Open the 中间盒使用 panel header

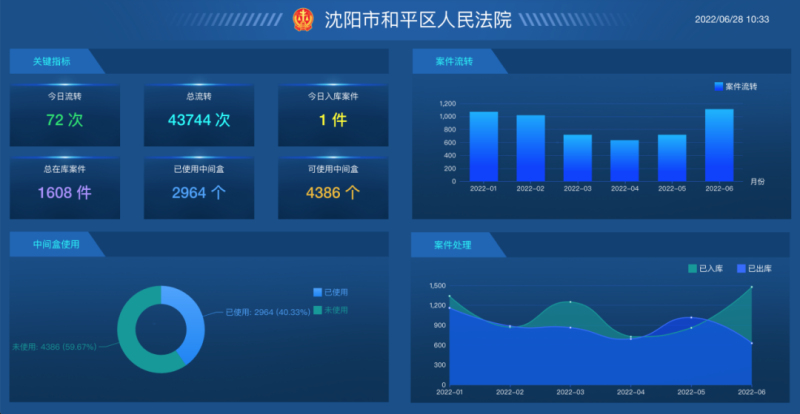55,243
